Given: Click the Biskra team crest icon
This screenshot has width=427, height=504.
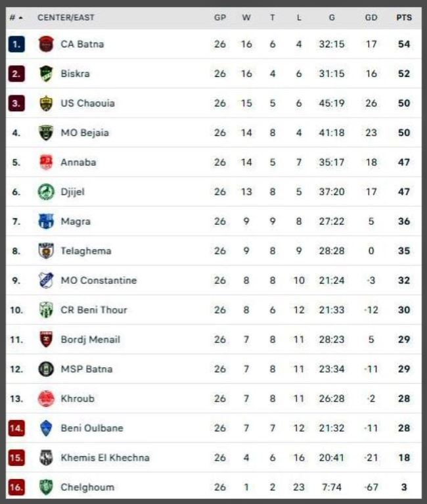Looking at the screenshot, I should 46,74.
